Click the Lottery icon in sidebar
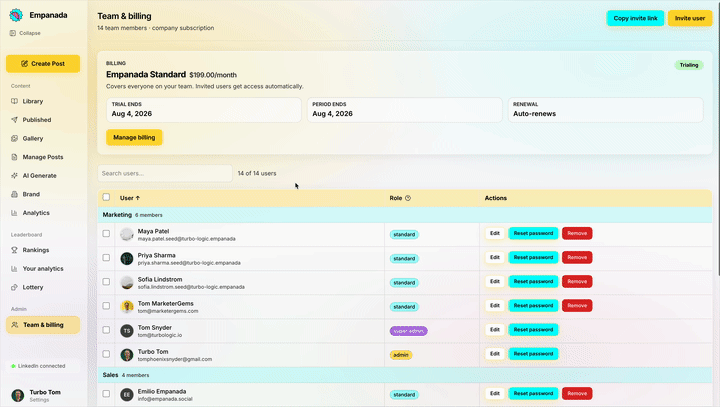Screen dimensions: 720x407 click(14, 287)
